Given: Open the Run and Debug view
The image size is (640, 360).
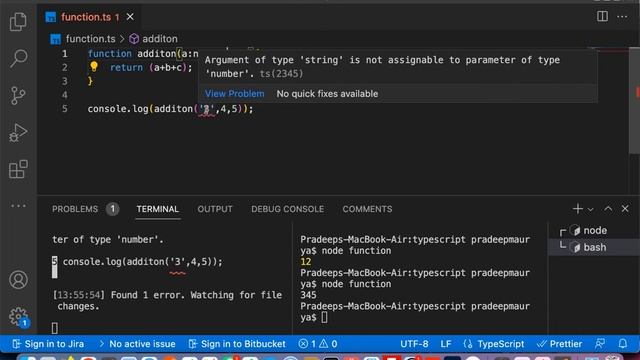Looking at the screenshot, I should [x=18, y=132].
